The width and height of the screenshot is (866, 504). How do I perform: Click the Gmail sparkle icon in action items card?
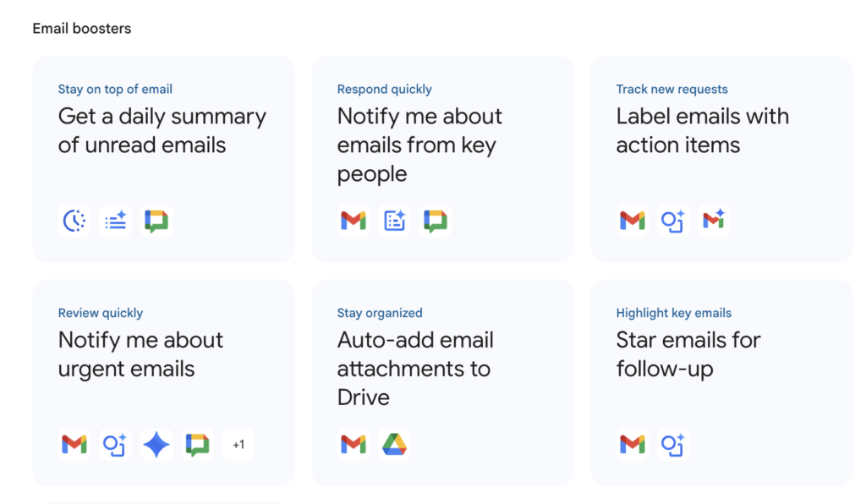tap(715, 221)
